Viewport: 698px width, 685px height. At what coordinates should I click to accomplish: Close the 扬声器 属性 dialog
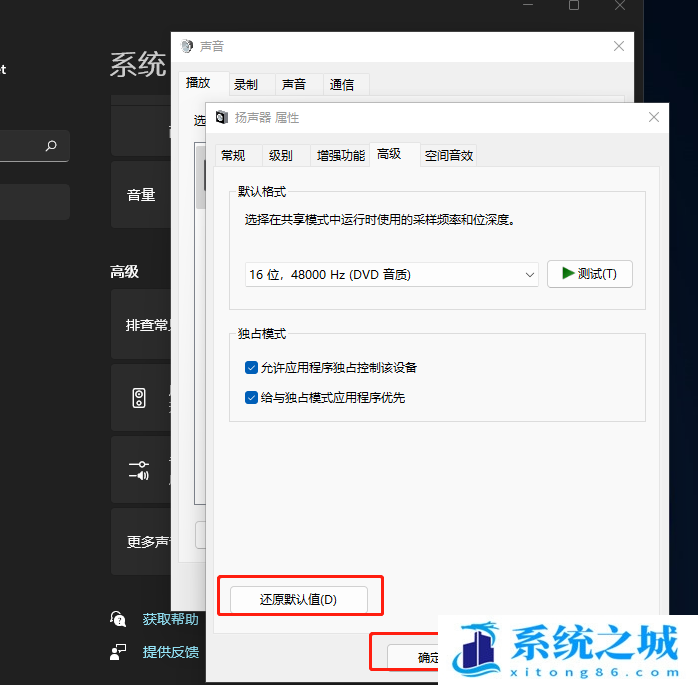[x=653, y=117]
